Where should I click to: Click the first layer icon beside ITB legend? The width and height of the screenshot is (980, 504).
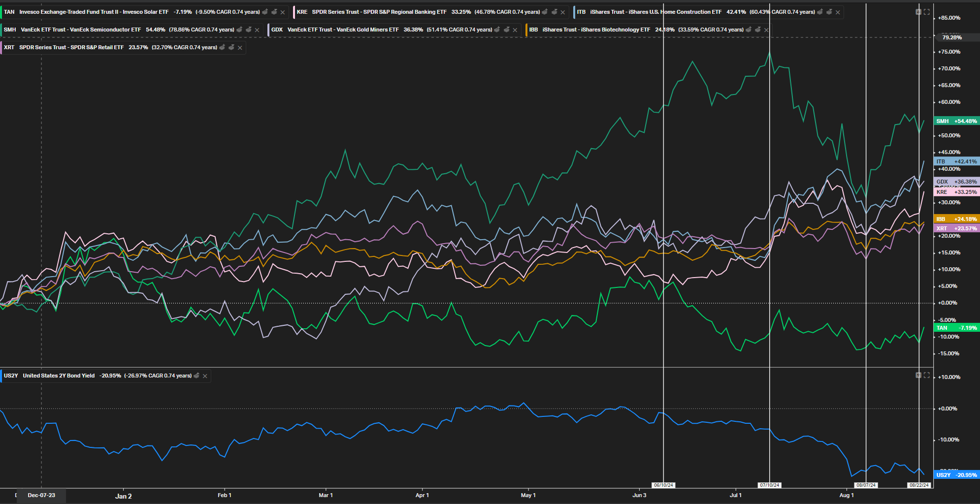[820, 12]
